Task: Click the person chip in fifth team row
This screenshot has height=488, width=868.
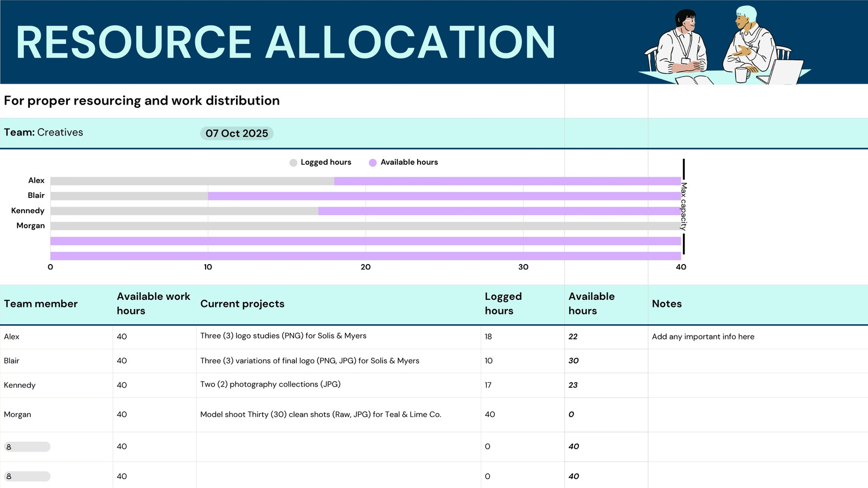Action: 27,447
